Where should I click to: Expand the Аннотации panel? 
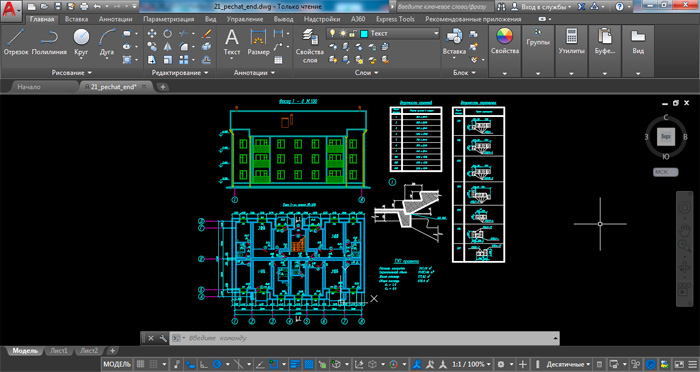255,72
